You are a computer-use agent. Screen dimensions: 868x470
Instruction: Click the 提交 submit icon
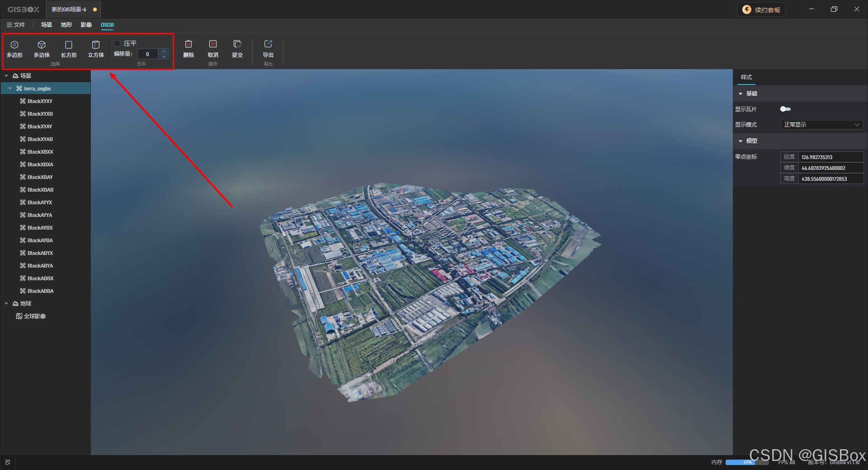pyautogui.click(x=237, y=44)
